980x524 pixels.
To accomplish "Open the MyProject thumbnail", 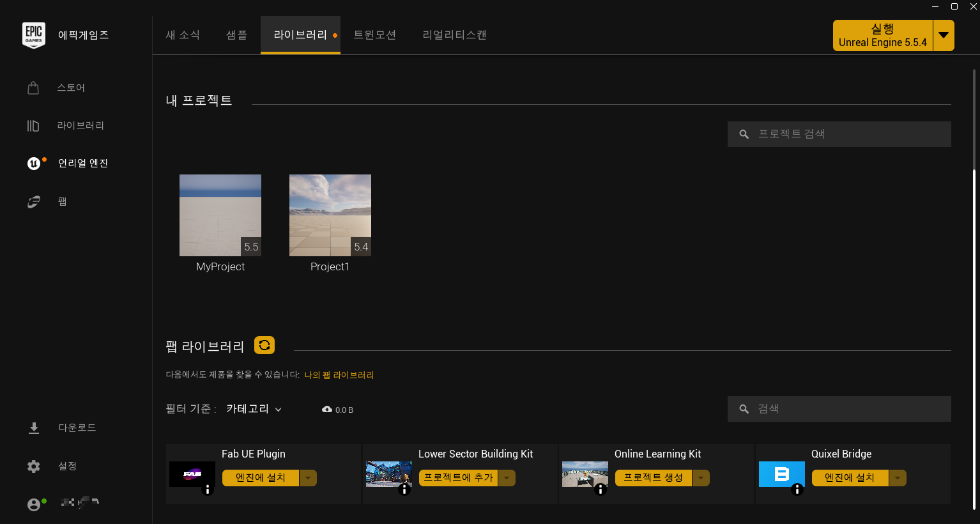I will tap(220, 215).
